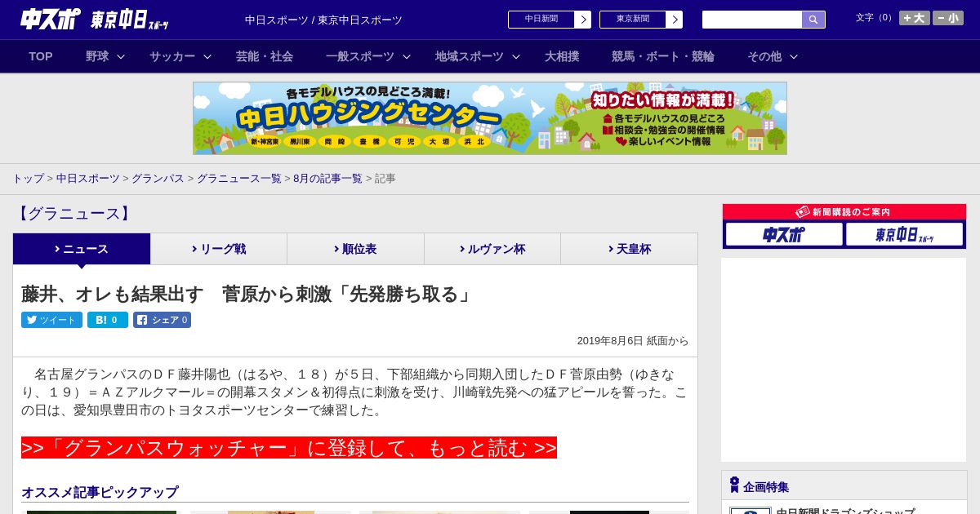Open the 東京新聞 link button
The width and height of the screenshot is (980, 514).
[633, 20]
